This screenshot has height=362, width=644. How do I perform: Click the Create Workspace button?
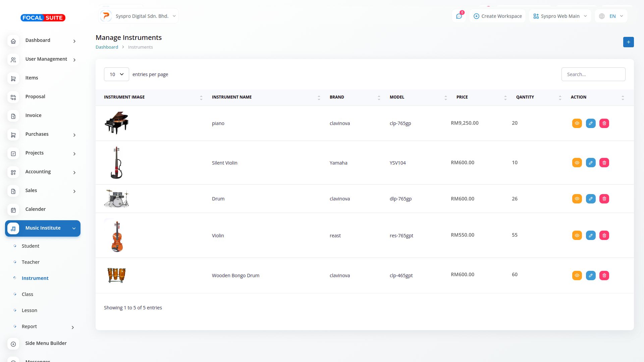point(497,16)
